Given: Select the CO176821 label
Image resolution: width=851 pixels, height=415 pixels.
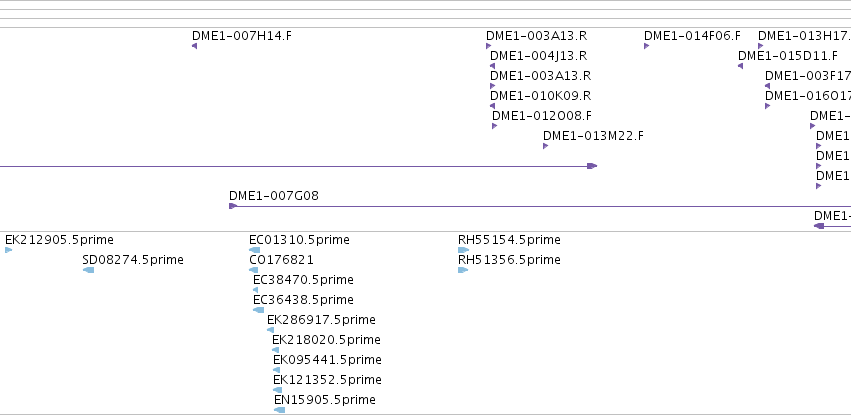Looking at the screenshot, I should pyautogui.click(x=281, y=260).
